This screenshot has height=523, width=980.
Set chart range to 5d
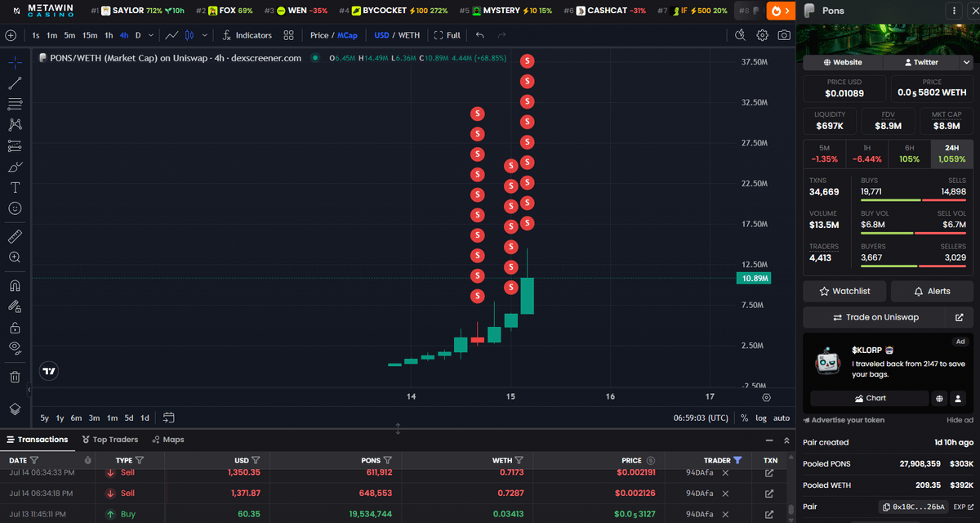pos(128,418)
